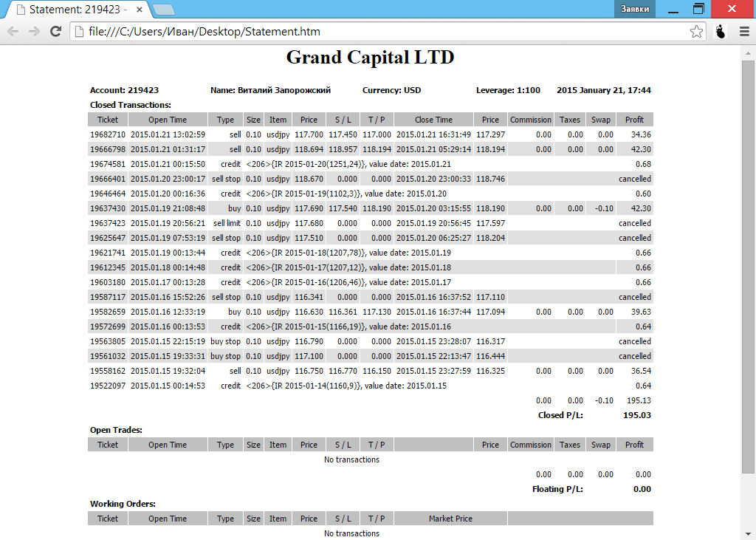Click ticket number 19572699
Screen dimensions: 756x540
108,327
